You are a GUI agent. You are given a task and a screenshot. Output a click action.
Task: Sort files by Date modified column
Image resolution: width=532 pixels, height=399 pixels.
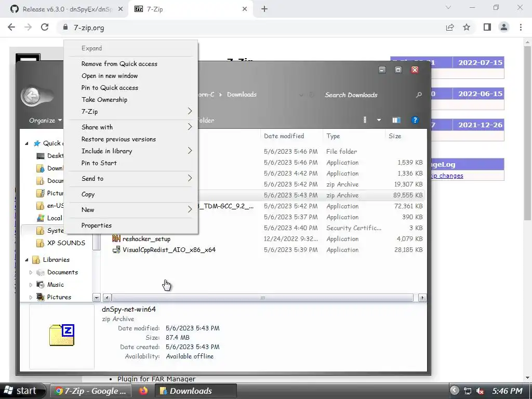(x=292, y=136)
